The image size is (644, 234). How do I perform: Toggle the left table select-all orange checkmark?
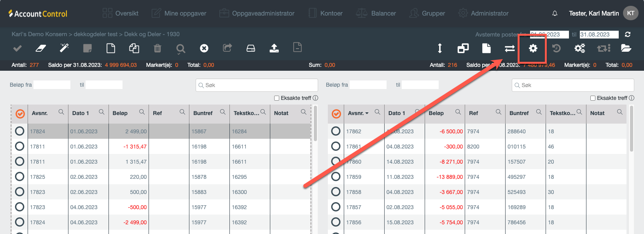pyautogui.click(x=20, y=114)
